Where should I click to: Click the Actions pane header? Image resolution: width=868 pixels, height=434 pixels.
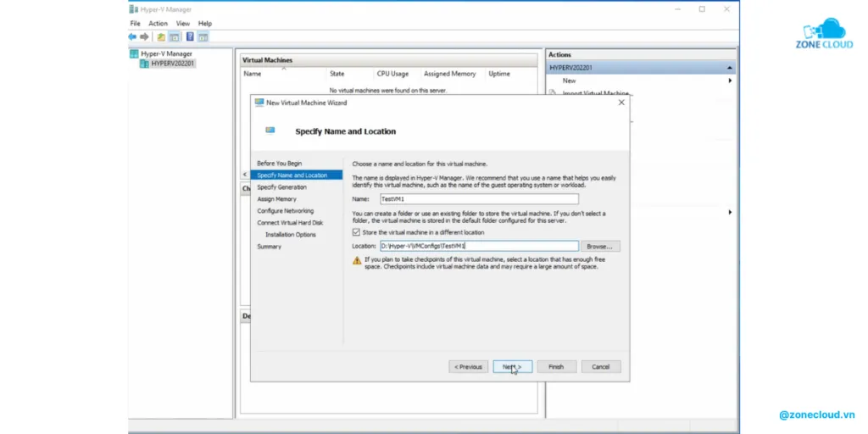pyautogui.click(x=641, y=54)
